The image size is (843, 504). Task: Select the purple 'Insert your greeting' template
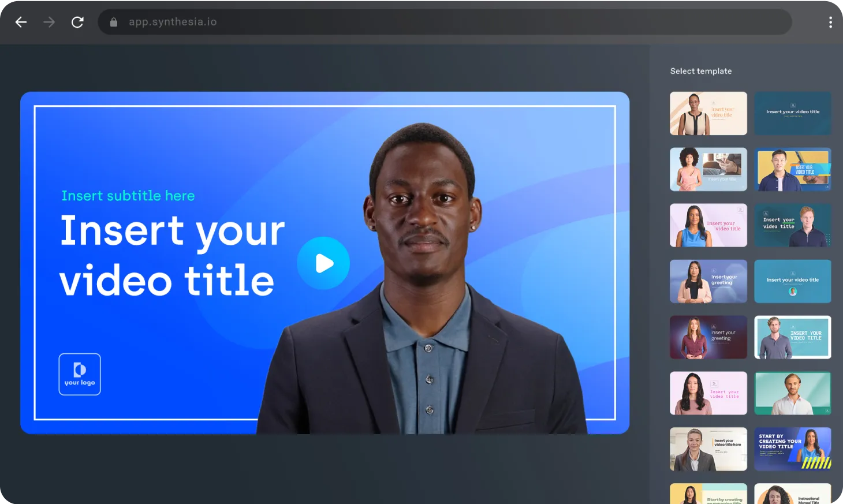(708, 281)
